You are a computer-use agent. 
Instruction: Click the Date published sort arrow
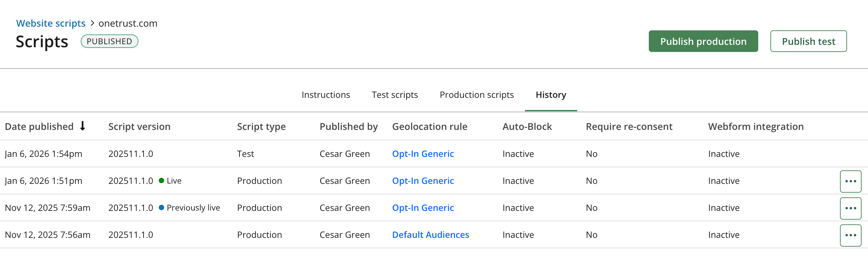pos(83,126)
